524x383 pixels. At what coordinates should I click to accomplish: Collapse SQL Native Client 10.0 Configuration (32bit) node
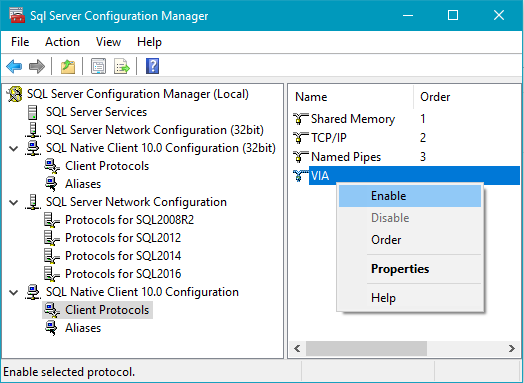click(x=14, y=148)
